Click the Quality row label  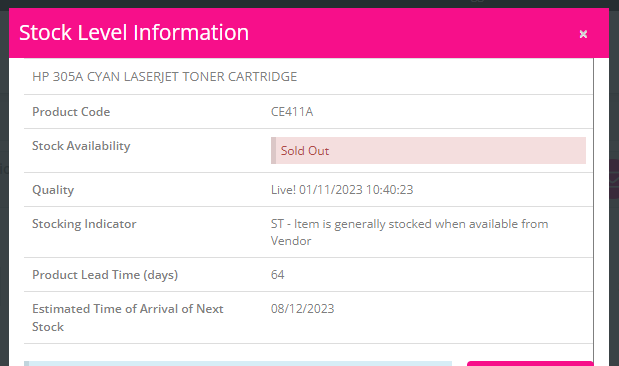coord(53,190)
